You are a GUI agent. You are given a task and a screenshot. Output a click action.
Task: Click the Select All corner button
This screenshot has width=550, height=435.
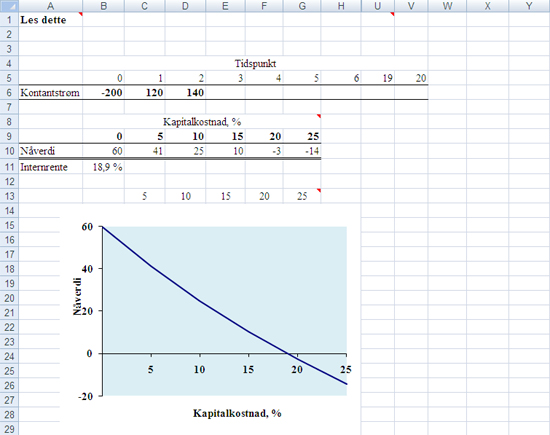(x=9, y=6)
